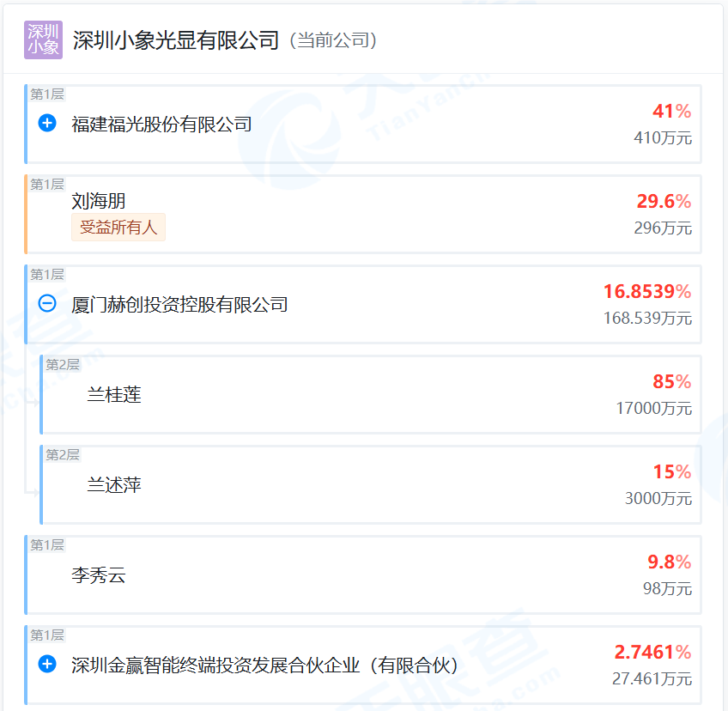728x711 pixels.
Task: Open shareholder 李秀云 profile
Action: [99, 575]
